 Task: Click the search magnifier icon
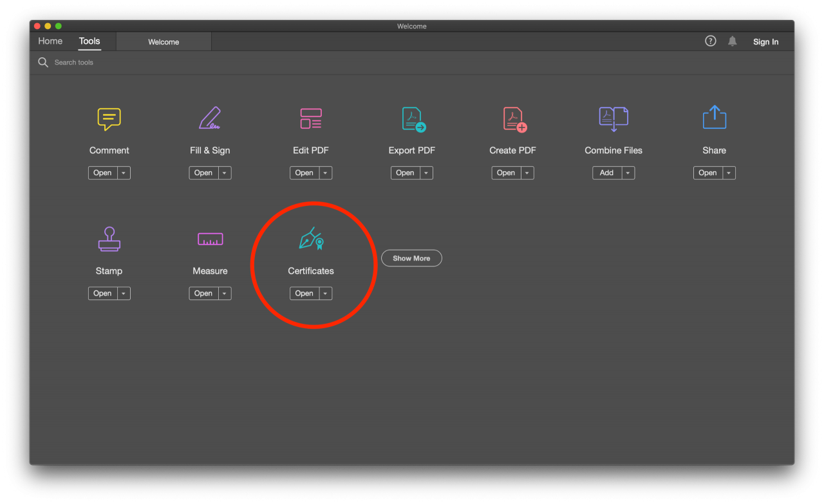(43, 62)
